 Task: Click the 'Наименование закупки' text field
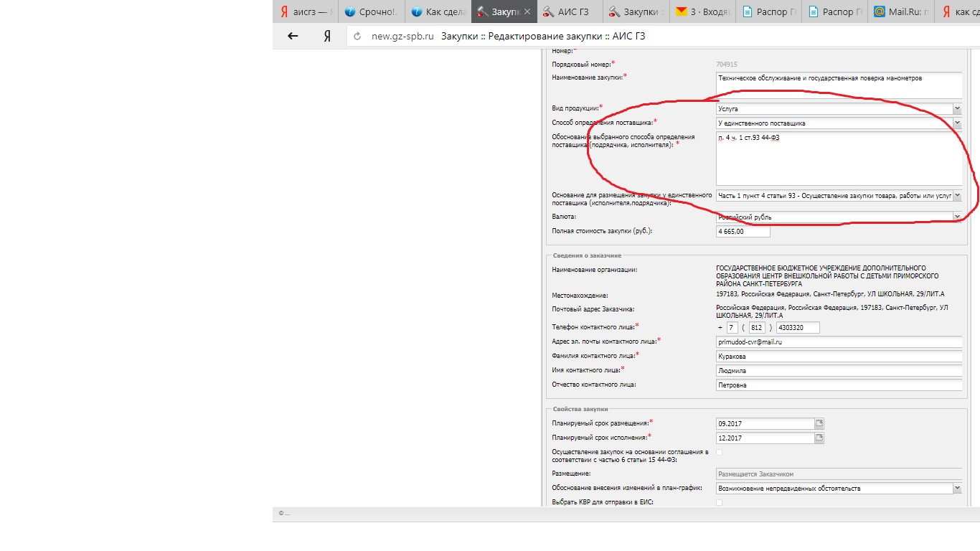point(839,85)
